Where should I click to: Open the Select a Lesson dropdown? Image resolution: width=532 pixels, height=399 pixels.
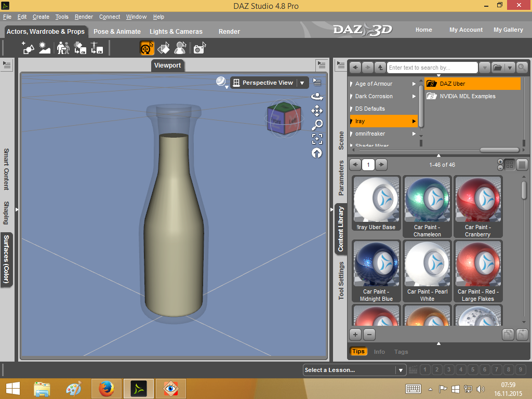click(x=401, y=370)
